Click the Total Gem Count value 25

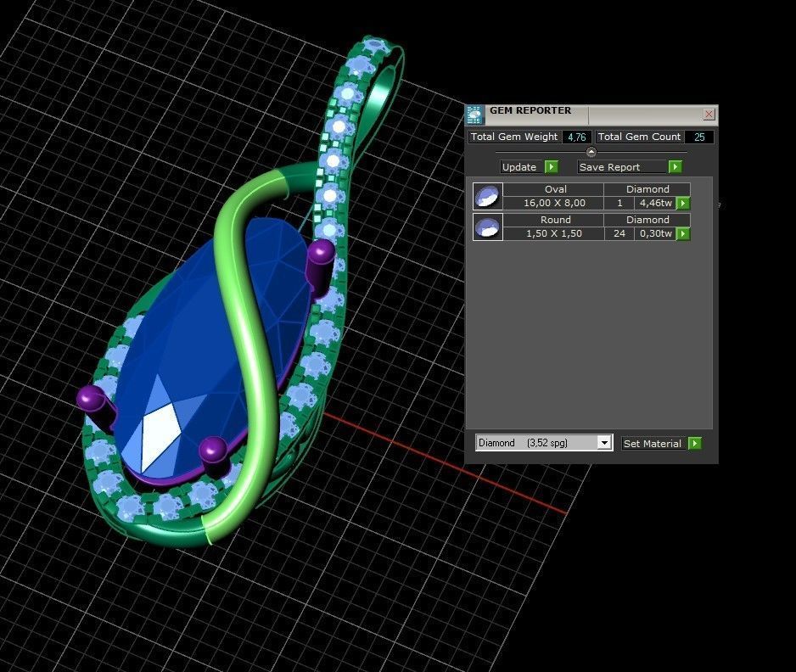pyautogui.click(x=699, y=137)
